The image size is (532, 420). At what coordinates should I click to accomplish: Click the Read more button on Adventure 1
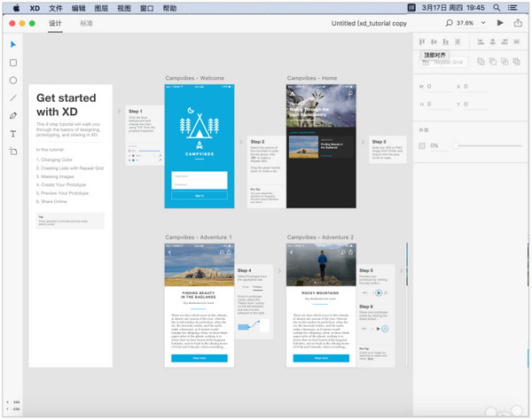click(199, 358)
